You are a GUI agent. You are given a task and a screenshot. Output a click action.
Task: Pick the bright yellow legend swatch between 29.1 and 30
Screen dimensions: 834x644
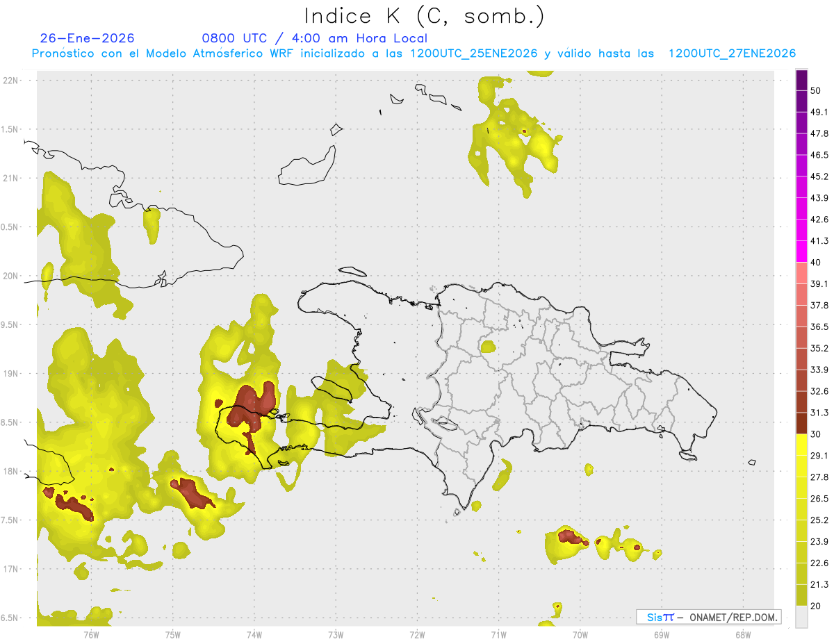(801, 445)
